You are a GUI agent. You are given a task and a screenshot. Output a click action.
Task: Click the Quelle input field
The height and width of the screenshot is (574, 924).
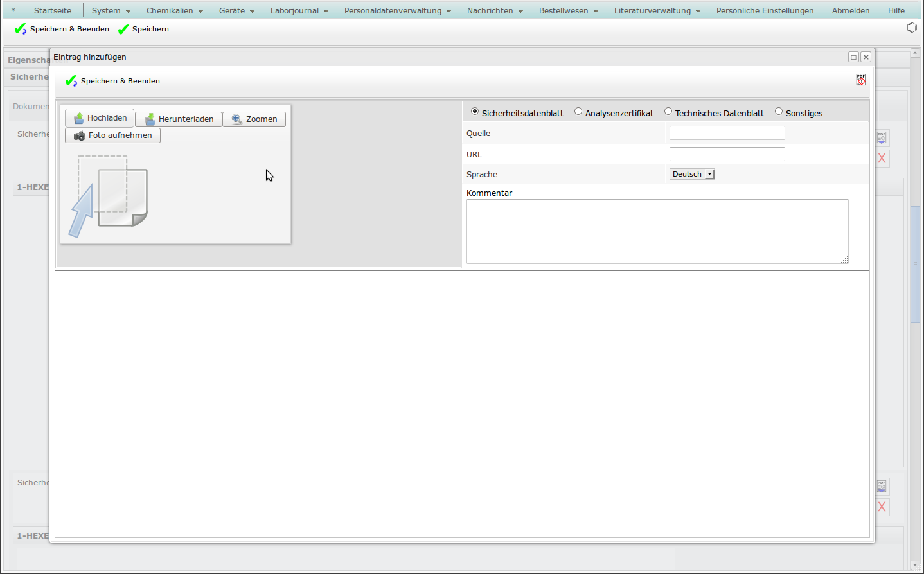click(727, 133)
